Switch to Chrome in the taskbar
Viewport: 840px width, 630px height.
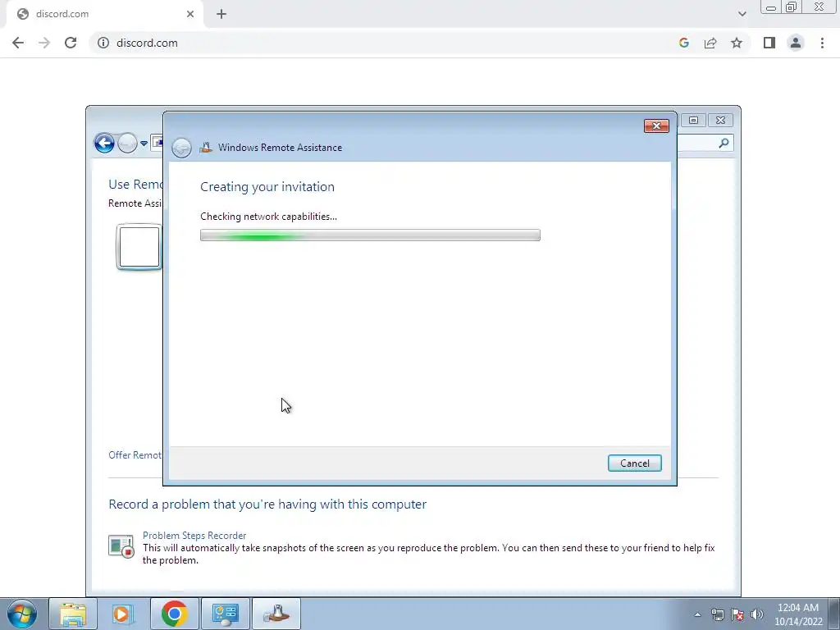174,614
